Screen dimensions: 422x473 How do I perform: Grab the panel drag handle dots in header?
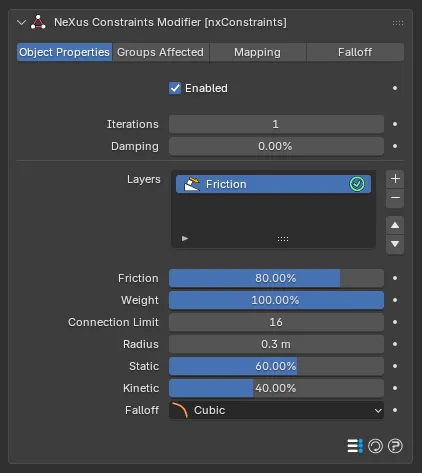(x=398, y=23)
